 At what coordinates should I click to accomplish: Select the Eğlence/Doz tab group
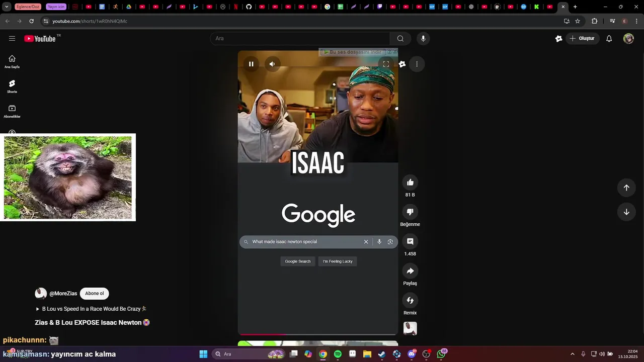coord(28,7)
